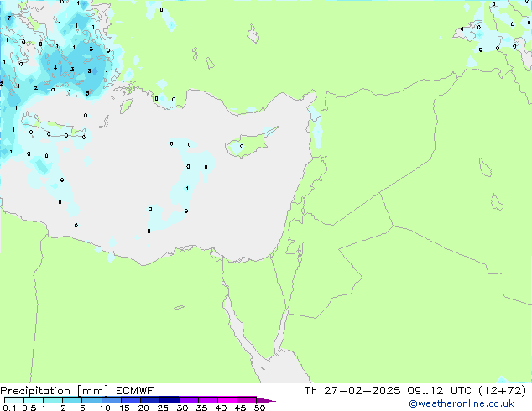Select the 40–45 mm magenta legend swatch
This screenshot has width=532, height=411.
click(x=227, y=400)
